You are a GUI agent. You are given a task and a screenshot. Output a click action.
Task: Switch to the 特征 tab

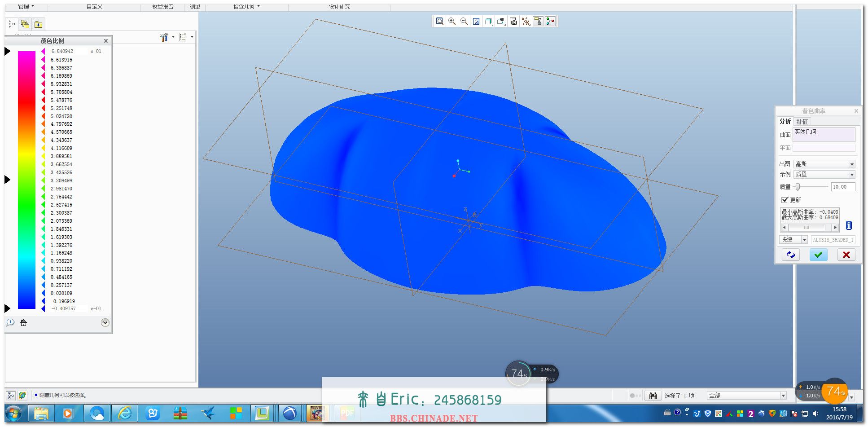click(802, 122)
